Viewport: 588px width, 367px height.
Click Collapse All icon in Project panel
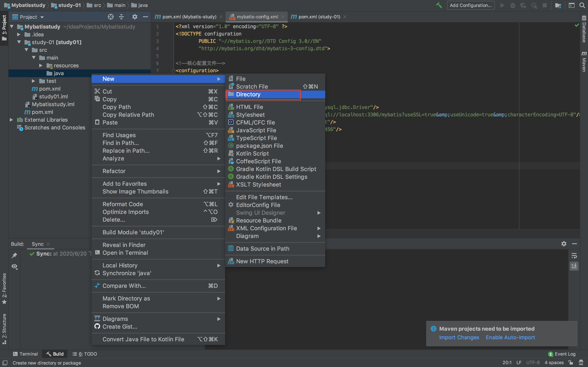pos(121,17)
